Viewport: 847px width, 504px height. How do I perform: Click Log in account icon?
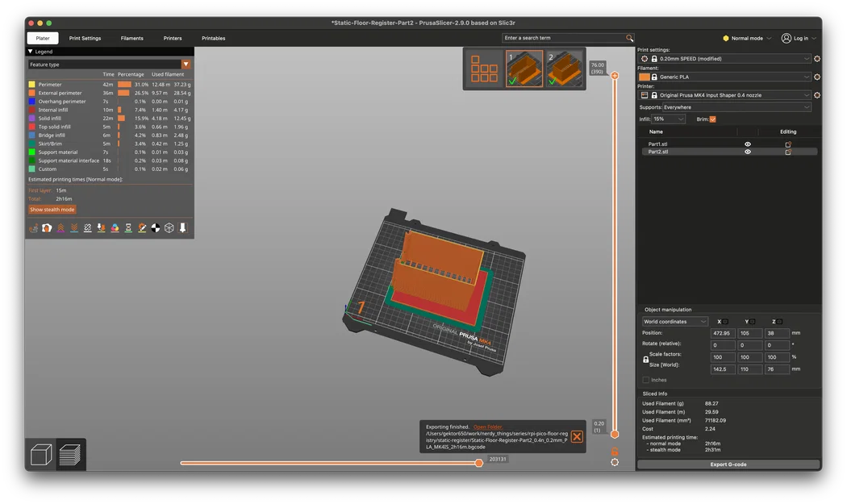[786, 38]
